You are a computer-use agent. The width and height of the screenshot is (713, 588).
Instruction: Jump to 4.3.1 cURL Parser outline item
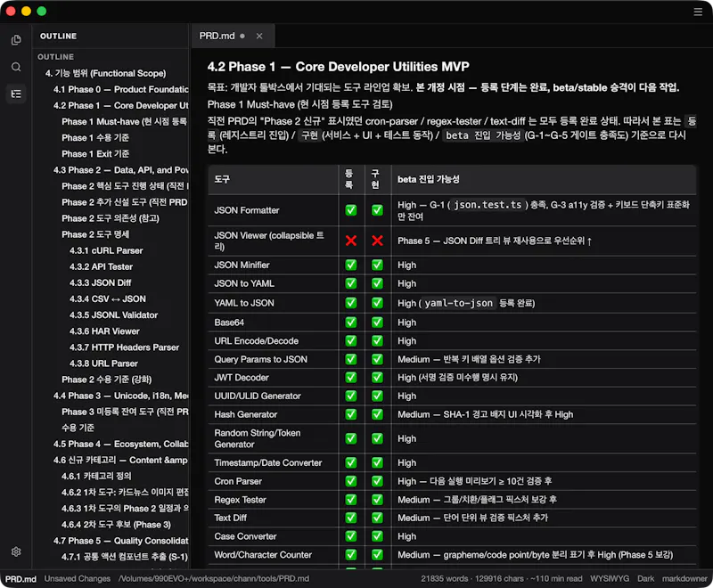pos(106,250)
